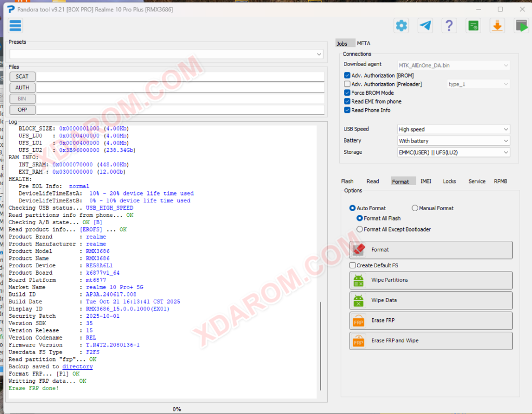Open the hamburger main menu

coord(15,26)
